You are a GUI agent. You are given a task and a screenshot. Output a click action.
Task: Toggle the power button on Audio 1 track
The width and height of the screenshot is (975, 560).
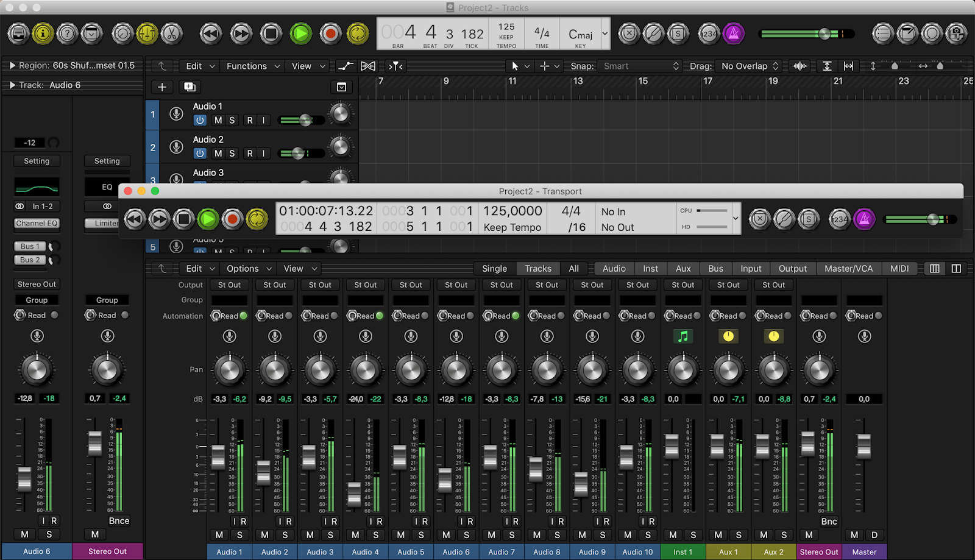coord(200,120)
